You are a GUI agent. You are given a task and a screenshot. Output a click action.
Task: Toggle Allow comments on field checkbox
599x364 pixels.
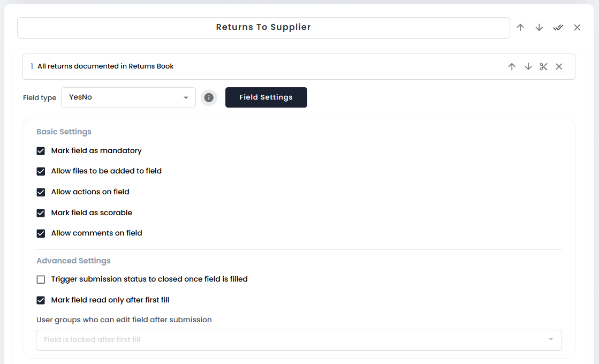[x=41, y=233]
